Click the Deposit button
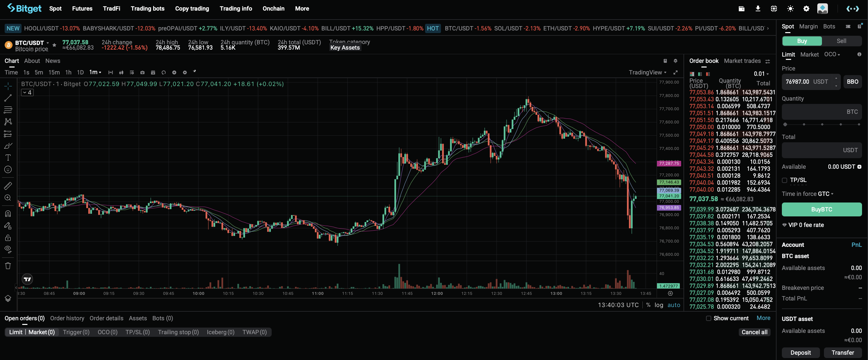 tap(801, 353)
